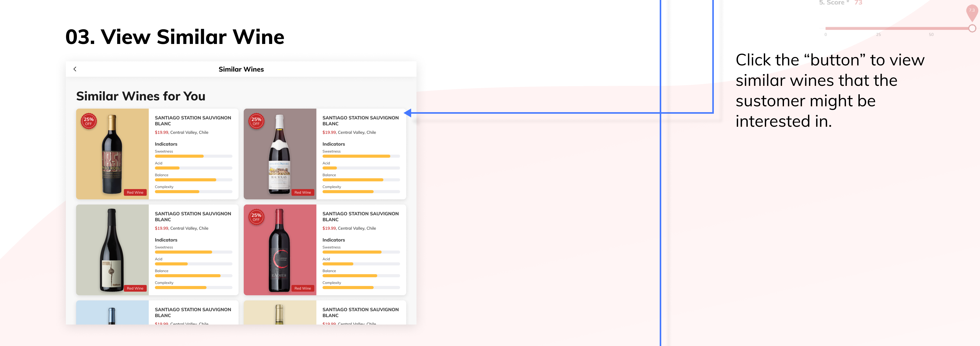Open wine title in Radius card
Image resolution: width=980 pixels, height=346 pixels.
[361, 217]
